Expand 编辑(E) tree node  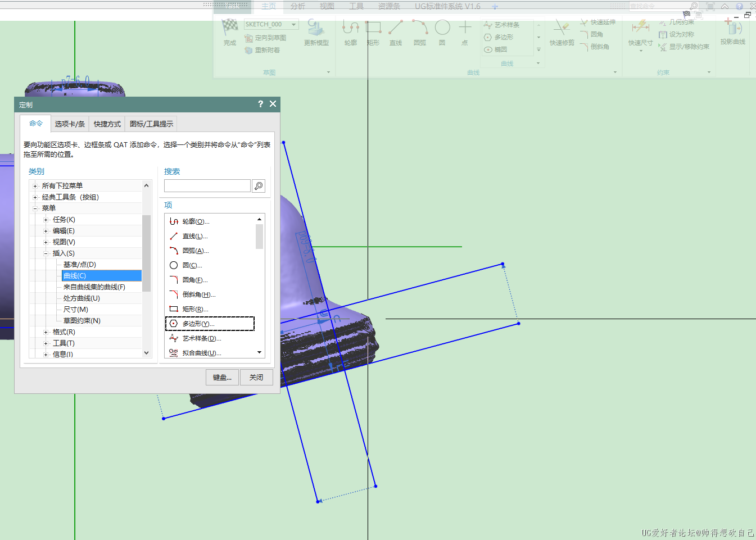click(46, 231)
